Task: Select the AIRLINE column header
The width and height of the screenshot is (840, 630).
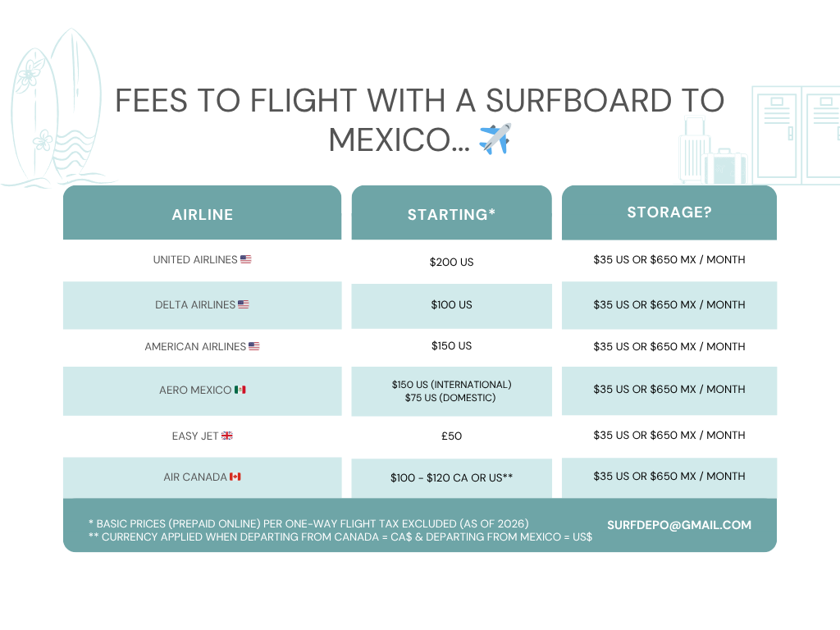Action: tap(203, 215)
